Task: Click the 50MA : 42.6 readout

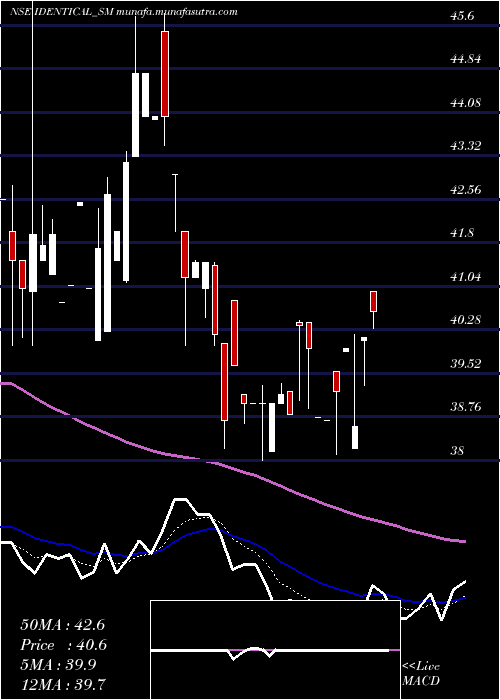Action: click(62, 625)
